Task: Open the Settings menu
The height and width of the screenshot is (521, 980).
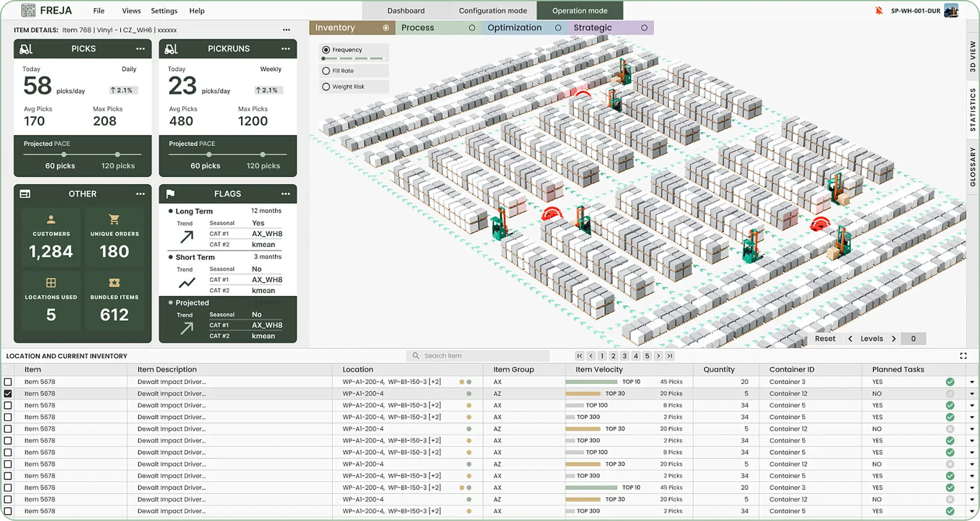Action: (164, 11)
